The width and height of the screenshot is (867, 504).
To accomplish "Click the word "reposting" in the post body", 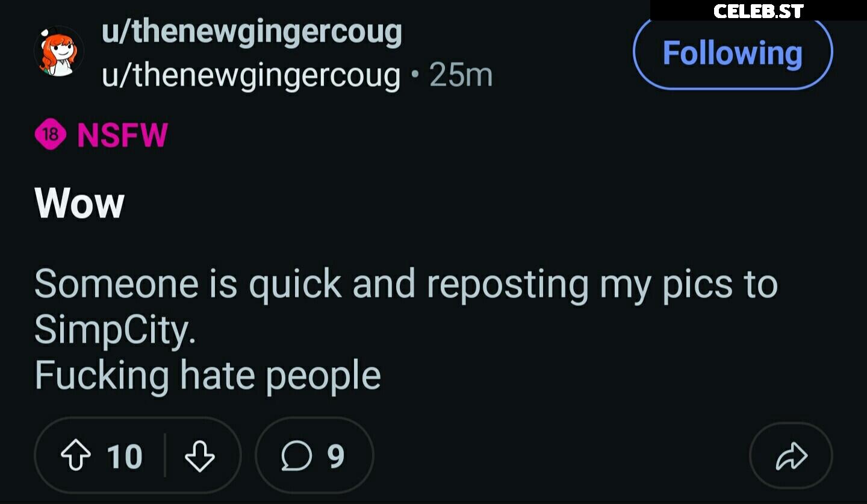I will (507, 284).
